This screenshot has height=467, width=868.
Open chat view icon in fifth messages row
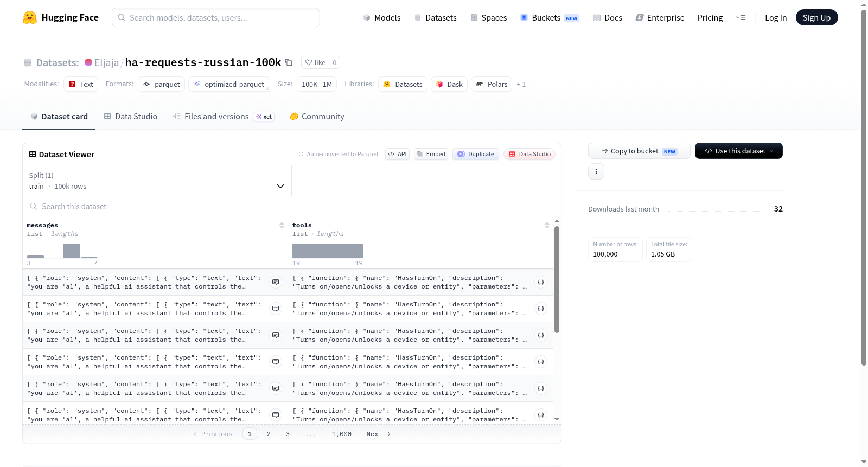276,388
